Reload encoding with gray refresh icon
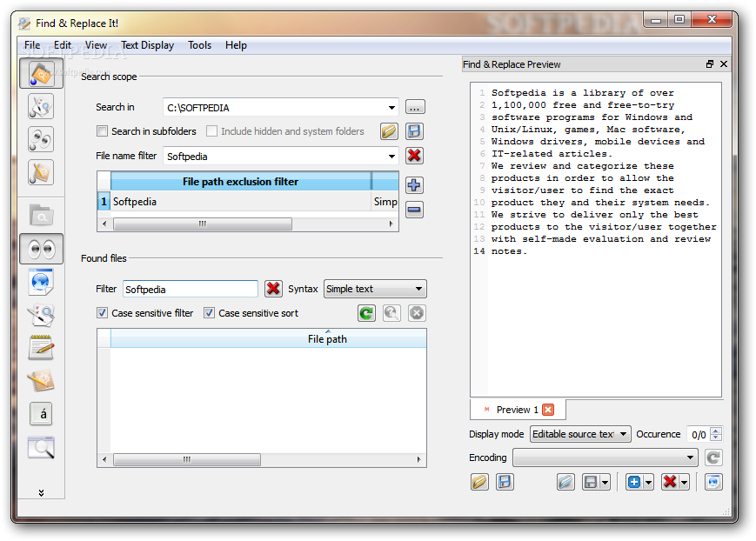Screen dimensions: 756x541 [x=713, y=458]
